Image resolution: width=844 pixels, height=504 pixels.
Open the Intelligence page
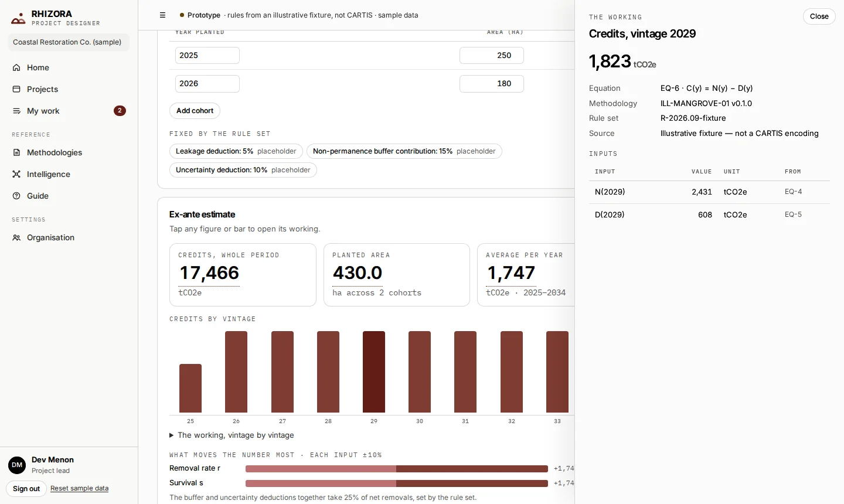click(x=69, y=174)
